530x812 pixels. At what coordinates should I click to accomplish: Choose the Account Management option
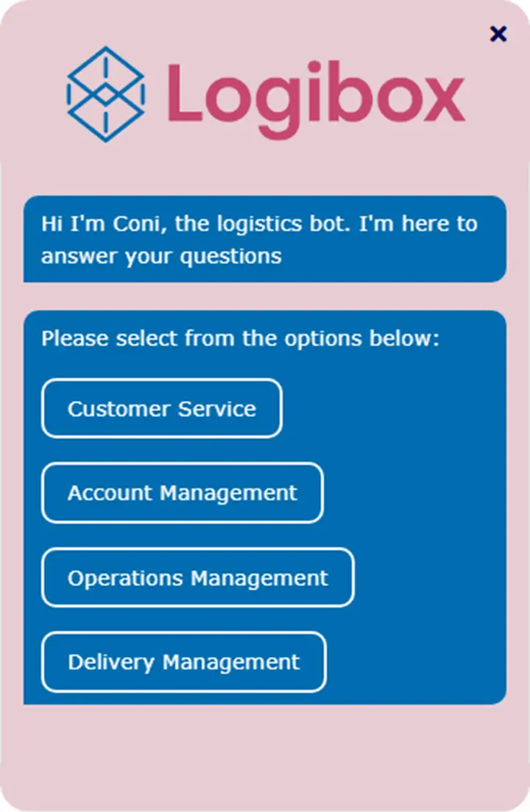183,493
